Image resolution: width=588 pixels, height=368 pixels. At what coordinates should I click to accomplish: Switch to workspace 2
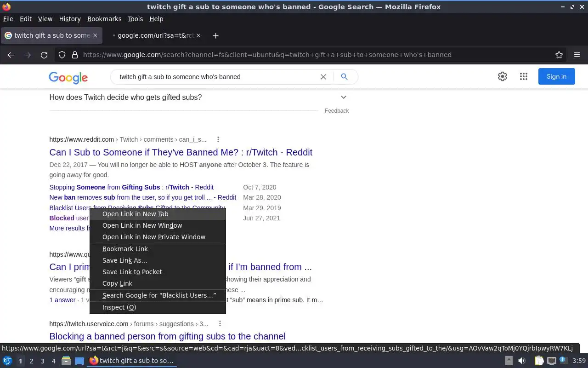pos(31,361)
